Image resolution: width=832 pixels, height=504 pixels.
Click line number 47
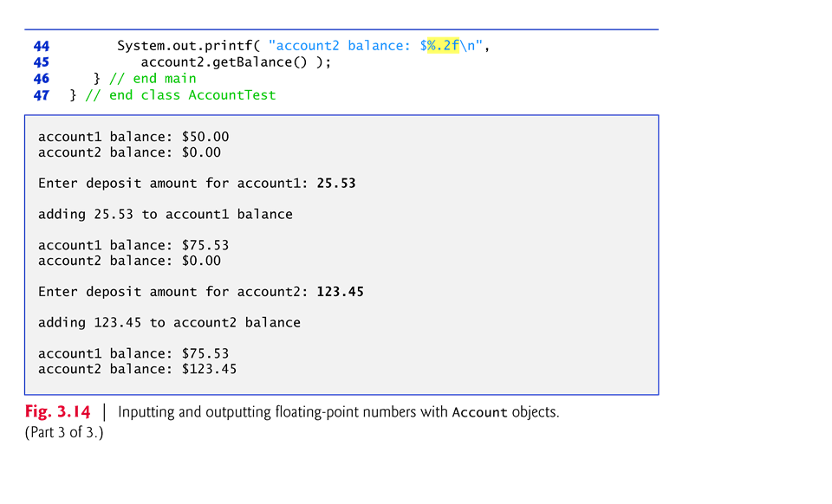click(x=42, y=95)
